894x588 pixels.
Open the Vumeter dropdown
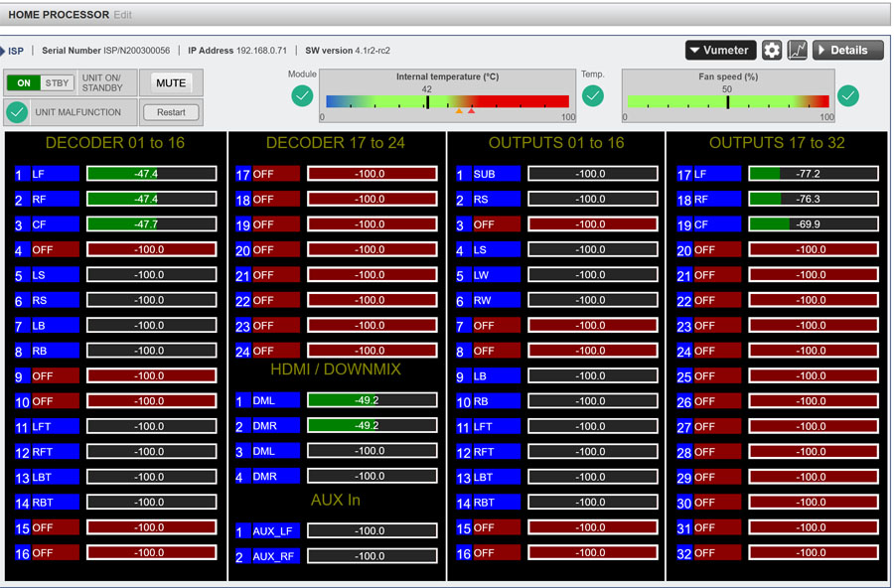click(x=720, y=51)
